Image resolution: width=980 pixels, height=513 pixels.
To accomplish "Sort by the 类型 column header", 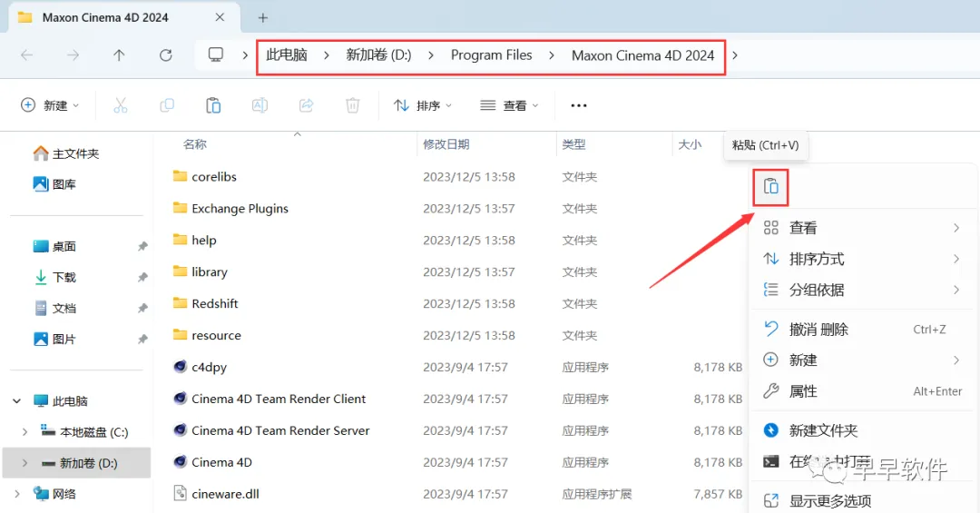I will click(573, 144).
